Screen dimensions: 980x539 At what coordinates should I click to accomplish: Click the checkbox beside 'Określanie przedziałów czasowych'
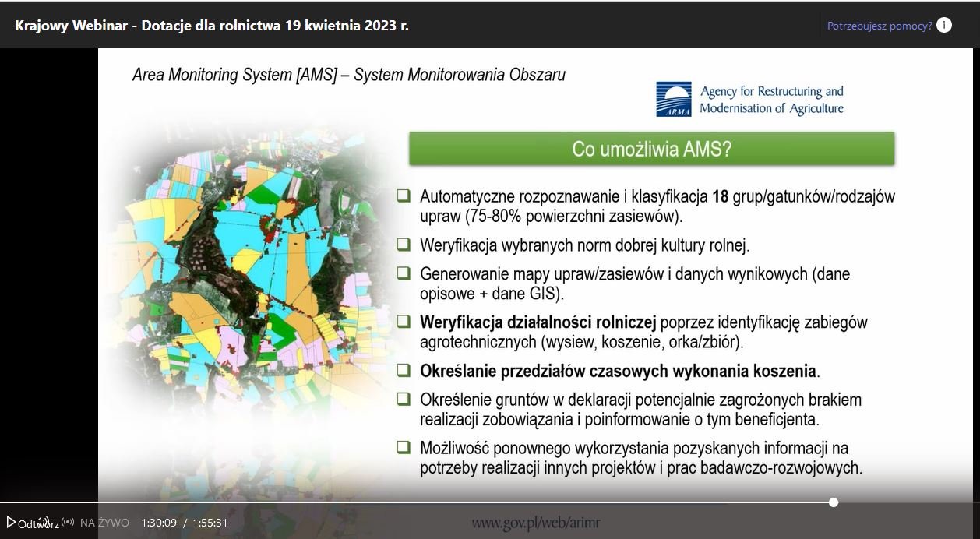(403, 370)
